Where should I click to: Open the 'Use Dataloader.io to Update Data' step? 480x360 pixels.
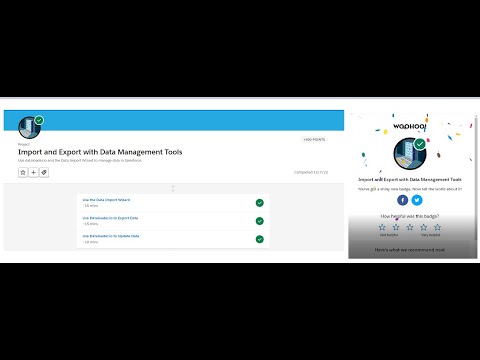point(111,236)
